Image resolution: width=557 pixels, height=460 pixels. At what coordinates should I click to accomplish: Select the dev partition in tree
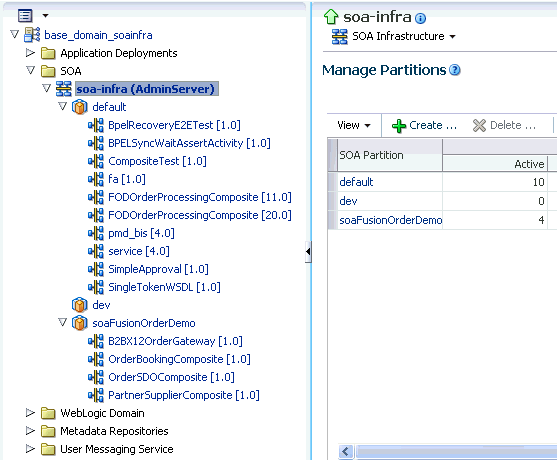(101, 305)
